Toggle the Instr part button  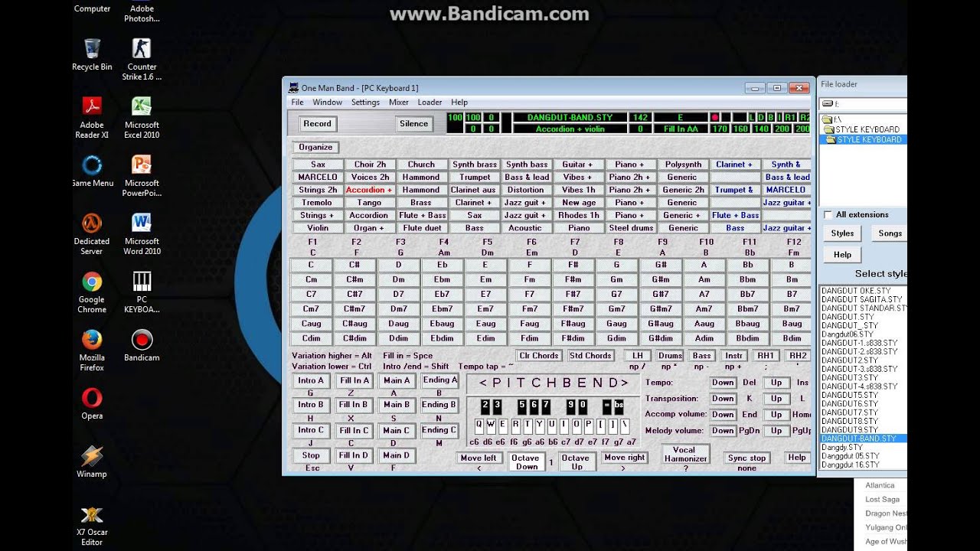pos(733,356)
